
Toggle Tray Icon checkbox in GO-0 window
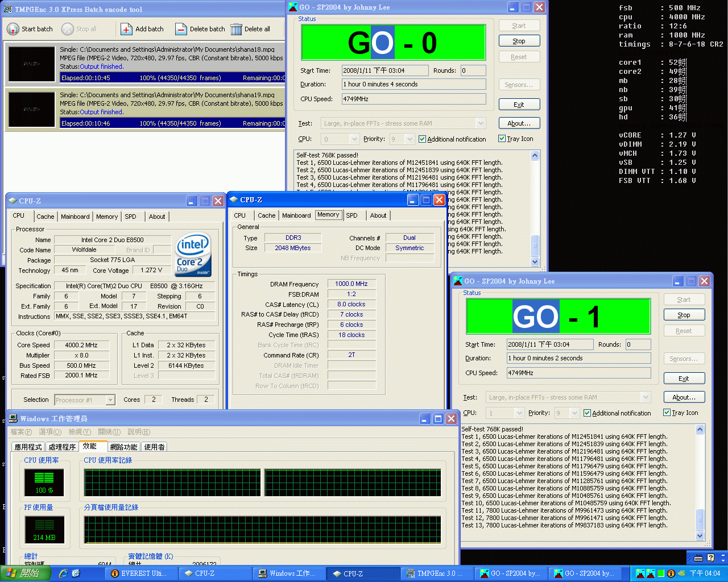click(x=502, y=138)
